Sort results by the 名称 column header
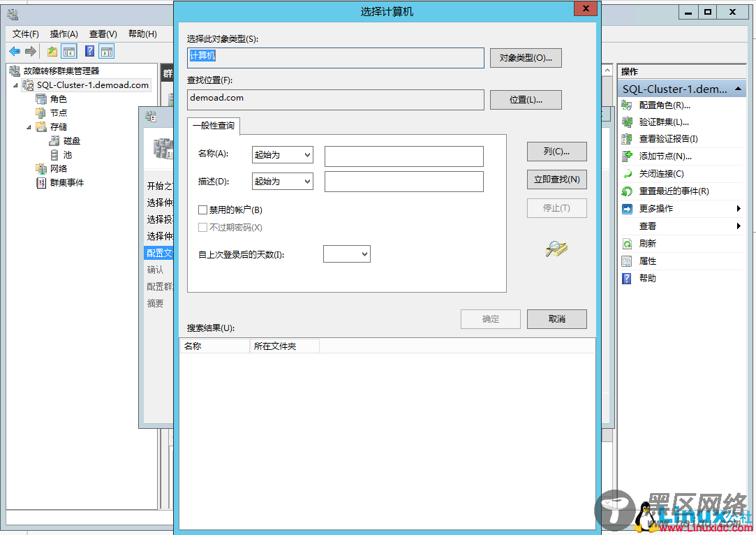The height and width of the screenshot is (535, 756). (x=215, y=346)
